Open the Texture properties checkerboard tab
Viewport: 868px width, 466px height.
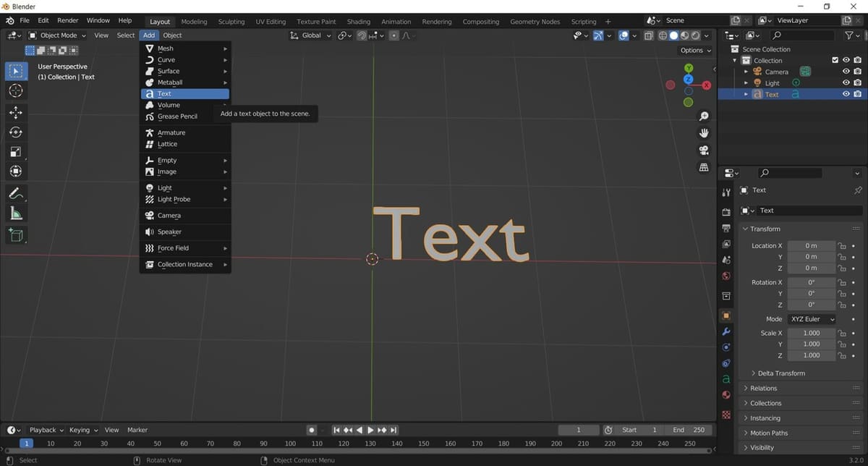[x=726, y=415]
